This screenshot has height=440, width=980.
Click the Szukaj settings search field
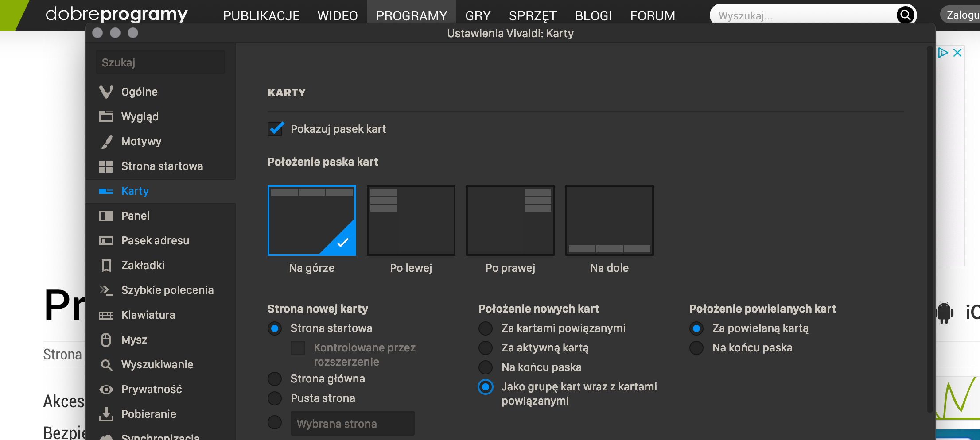[x=160, y=62]
